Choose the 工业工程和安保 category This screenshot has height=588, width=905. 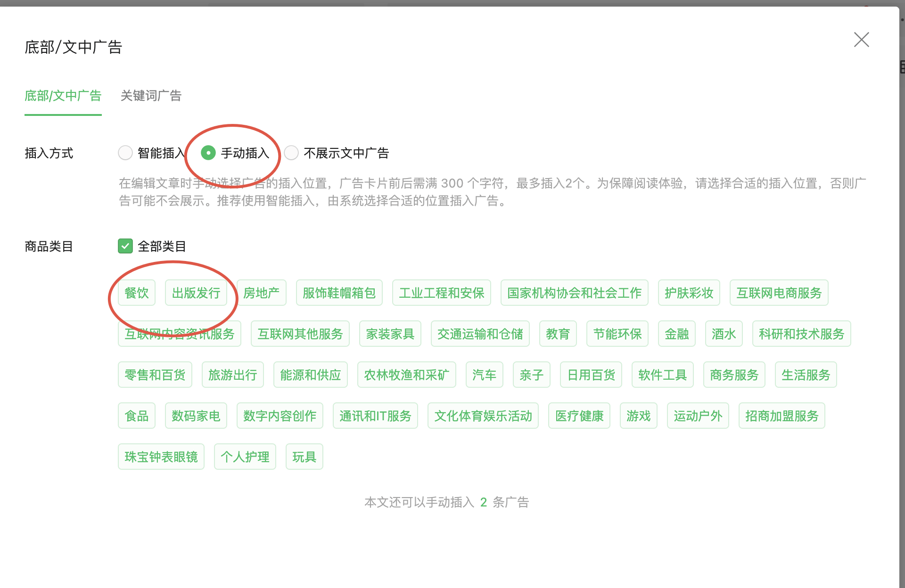[442, 293]
